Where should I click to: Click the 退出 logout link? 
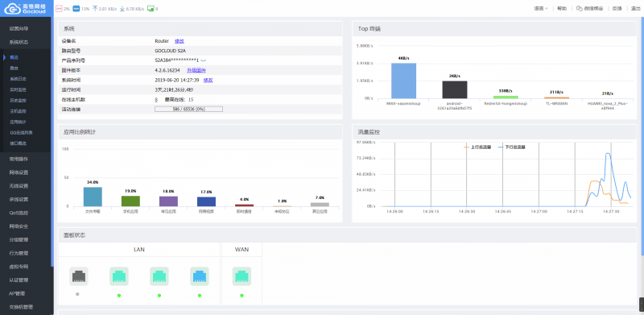(635, 8)
